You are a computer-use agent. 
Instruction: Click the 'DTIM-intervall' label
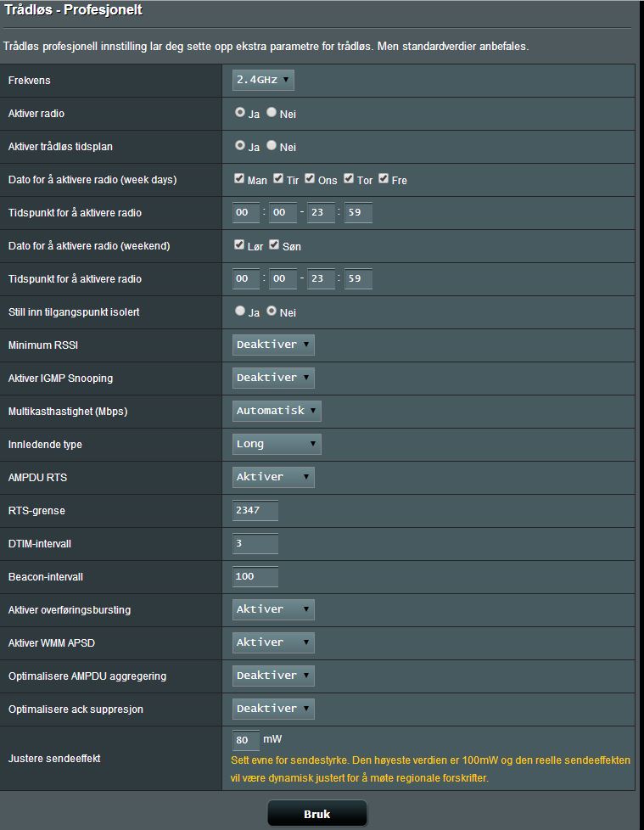tap(40, 544)
